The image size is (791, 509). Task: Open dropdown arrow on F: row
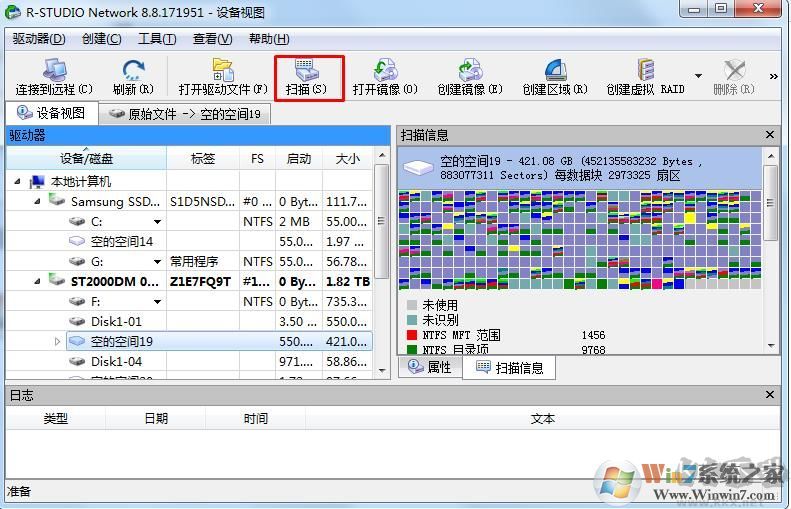pos(157,302)
